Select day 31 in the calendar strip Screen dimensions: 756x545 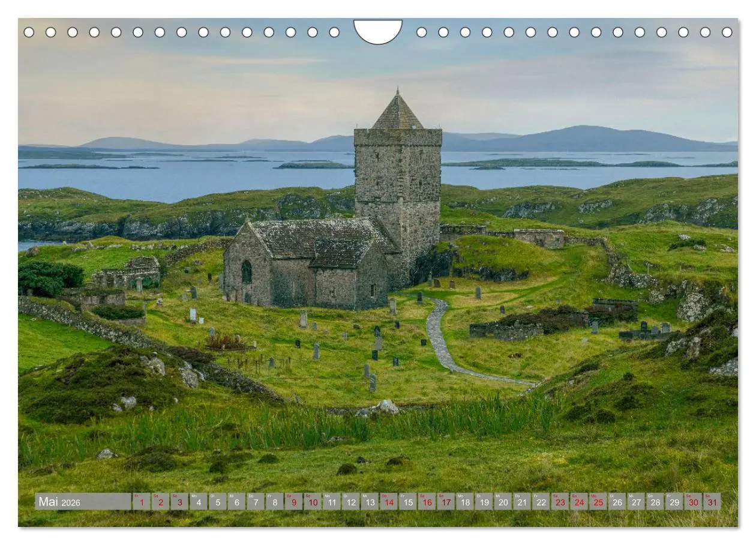point(713,502)
